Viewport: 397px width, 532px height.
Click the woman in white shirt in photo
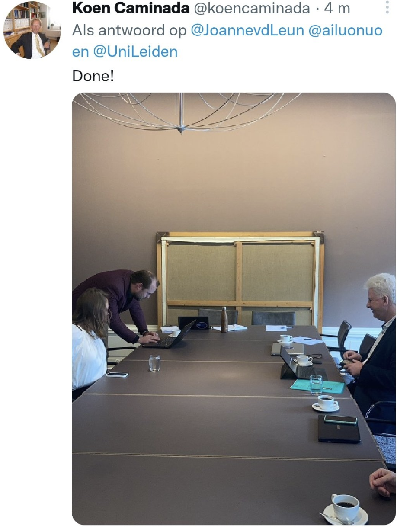pyautogui.click(x=90, y=342)
